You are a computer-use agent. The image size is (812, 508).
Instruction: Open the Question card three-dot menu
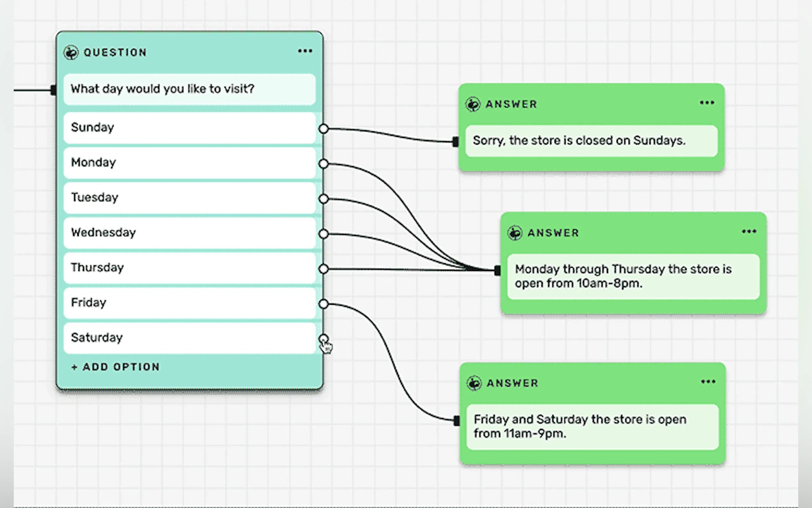tap(305, 51)
